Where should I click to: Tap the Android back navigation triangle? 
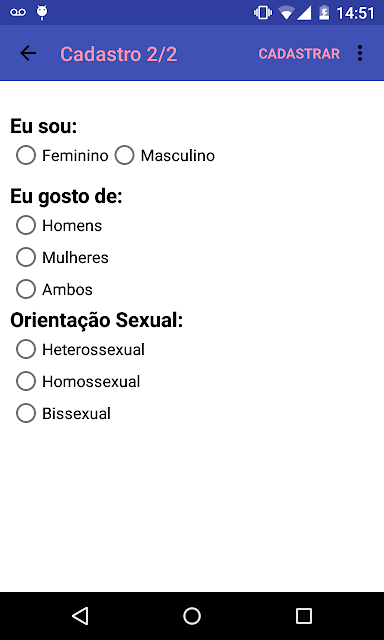(x=80, y=616)
